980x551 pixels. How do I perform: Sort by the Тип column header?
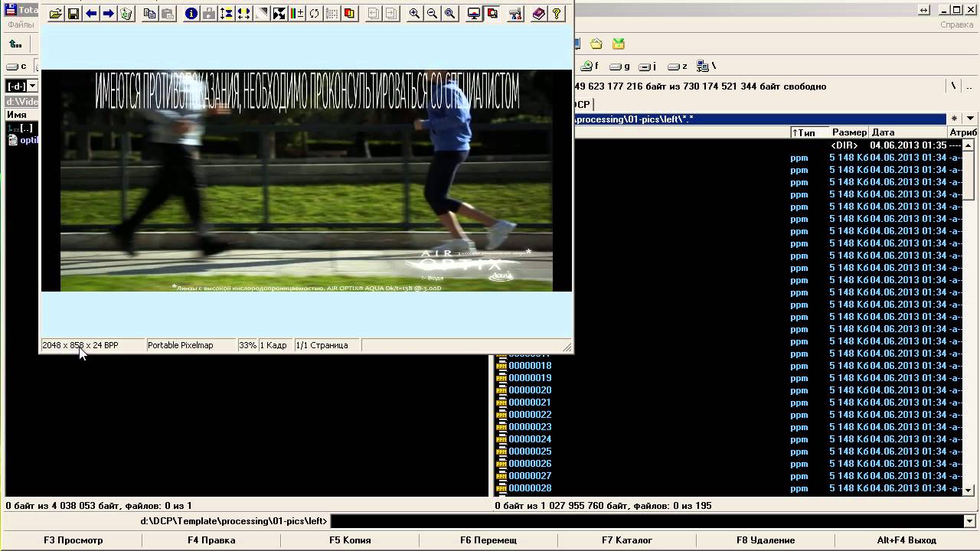coord(810,132)
